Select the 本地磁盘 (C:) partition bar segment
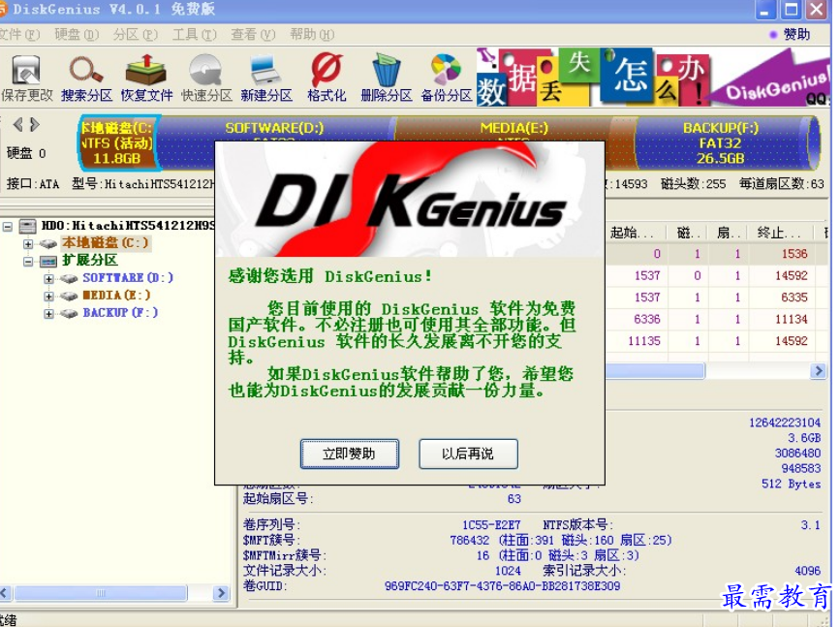840x627 pixels. (118, 143)
